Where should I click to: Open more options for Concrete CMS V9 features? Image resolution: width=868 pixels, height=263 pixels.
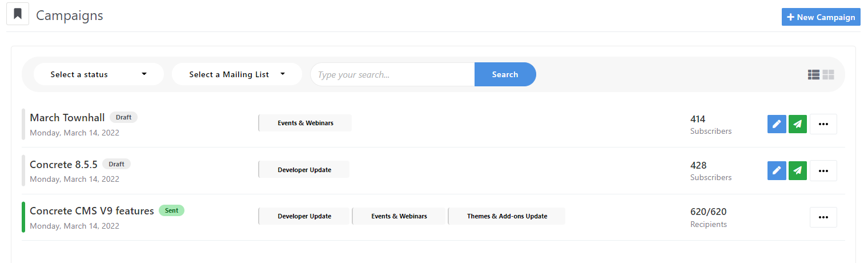pyautogui.click(x=823, y=217)
